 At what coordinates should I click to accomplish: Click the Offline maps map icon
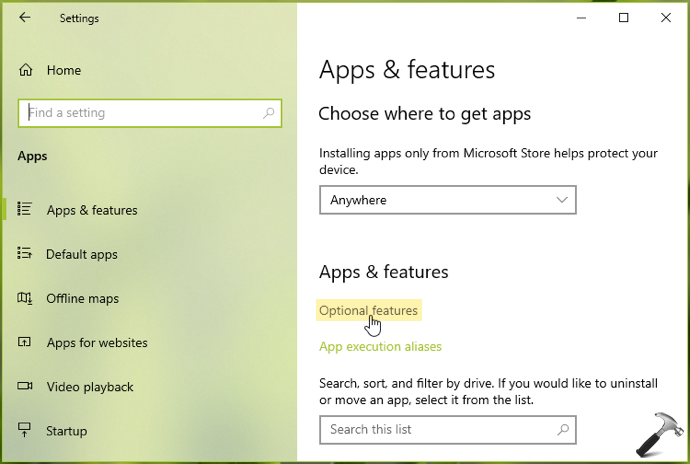pos(24,298)
